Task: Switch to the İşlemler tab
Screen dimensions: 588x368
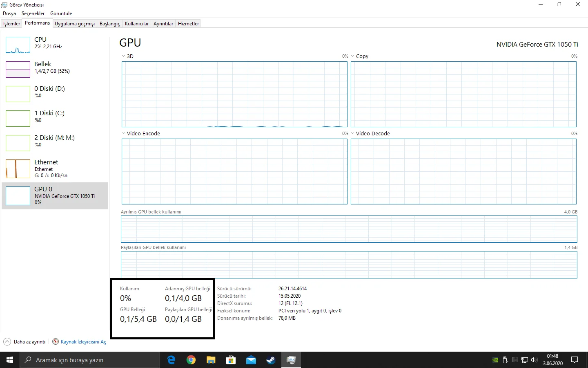Action: [x=11, y=24]
